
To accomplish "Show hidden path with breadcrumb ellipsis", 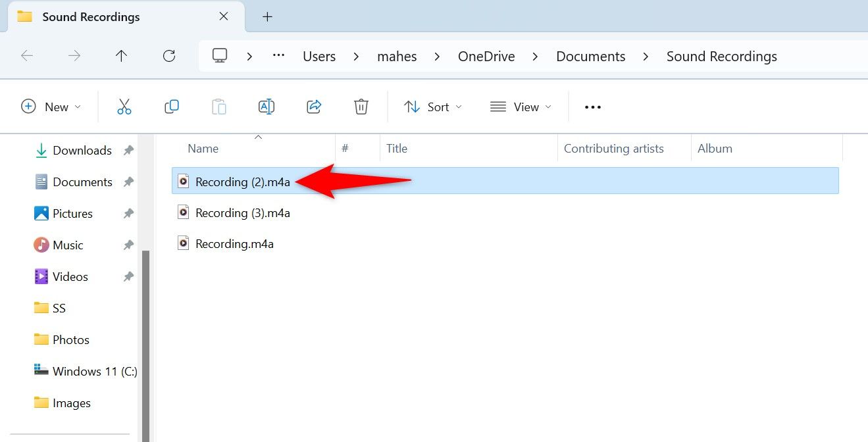I will point(278,57).
